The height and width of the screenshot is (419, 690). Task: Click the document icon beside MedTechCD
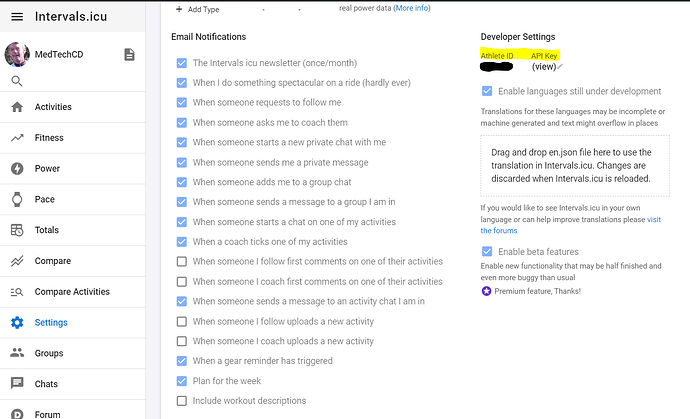coord(129,55)
